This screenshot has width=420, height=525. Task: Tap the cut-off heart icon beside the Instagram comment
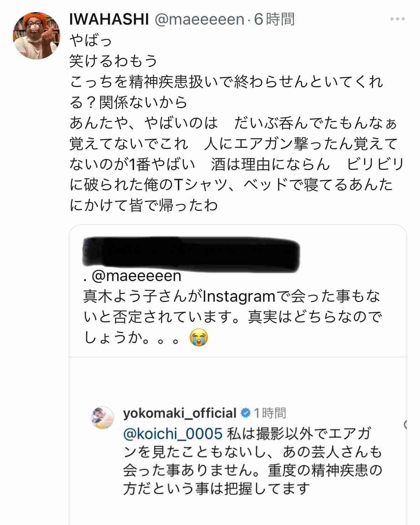pos(405,425)
